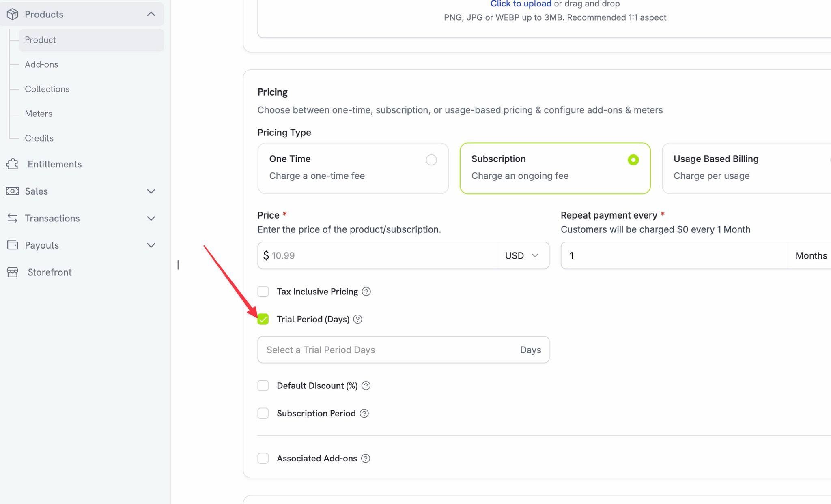Tick the Subscription Period checkbox

point(263,413)
